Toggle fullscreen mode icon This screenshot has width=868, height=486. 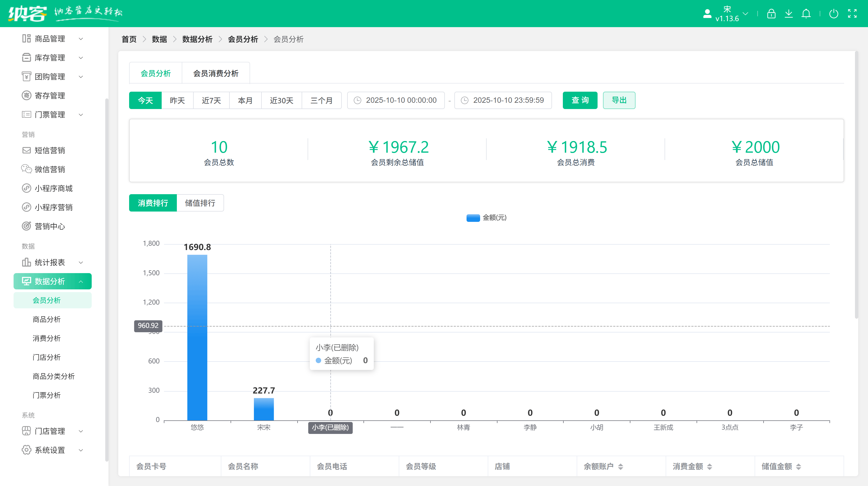[x=852, y=14]
